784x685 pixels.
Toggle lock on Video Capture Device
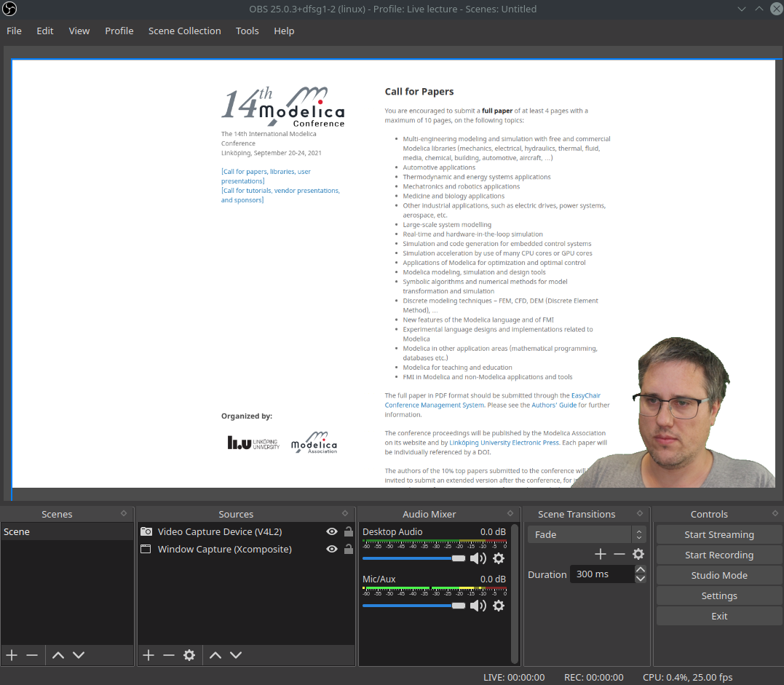(x=349, y=531)
